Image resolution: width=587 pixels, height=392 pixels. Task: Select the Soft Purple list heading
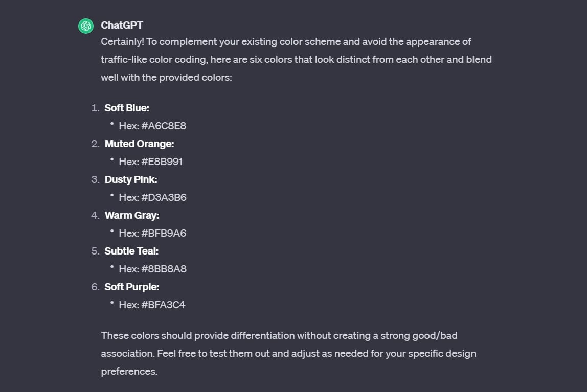(x=132, y=287)
